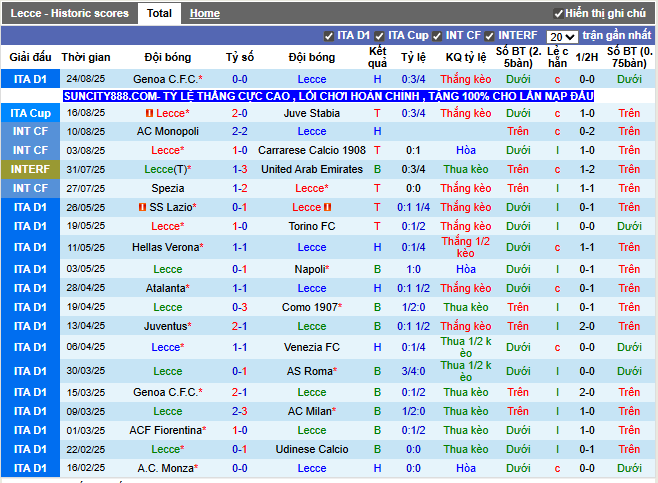Click the '1/2H' column header
The width and height of the screenshot is (658, 483).
(x=586, y=57)
